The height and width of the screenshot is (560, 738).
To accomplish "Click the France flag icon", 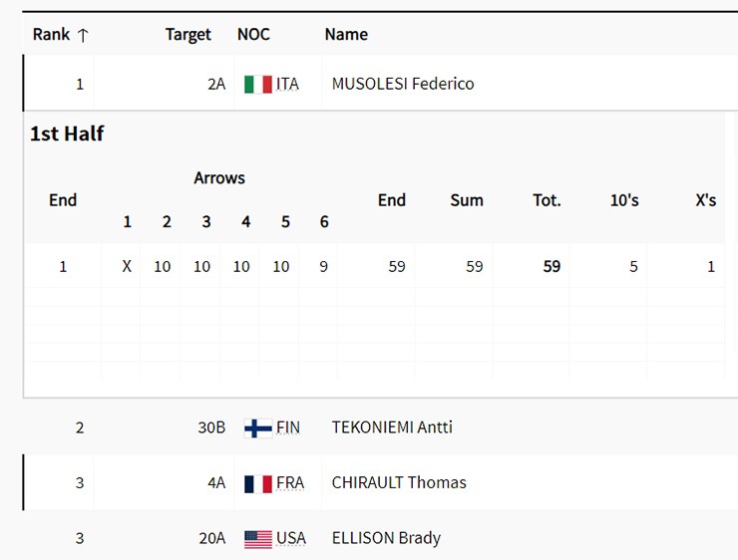I will 257,483.
